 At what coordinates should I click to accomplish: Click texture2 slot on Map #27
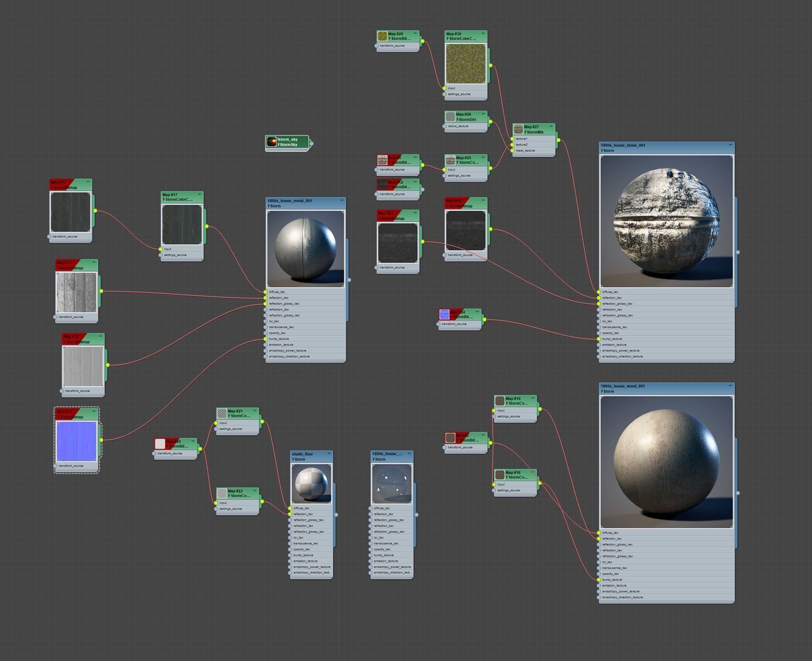[534, 144]
